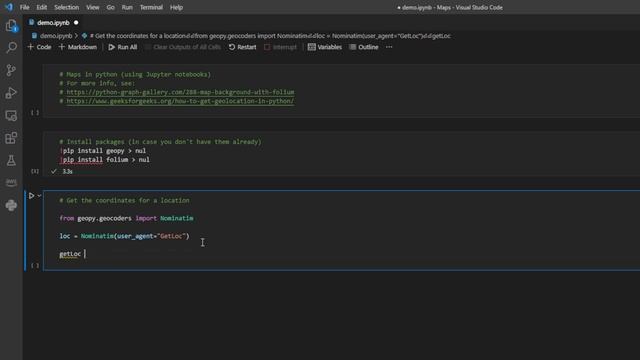Open the python-graph-gallery link
Screen dimensions: 640x360
click(180, 92)
